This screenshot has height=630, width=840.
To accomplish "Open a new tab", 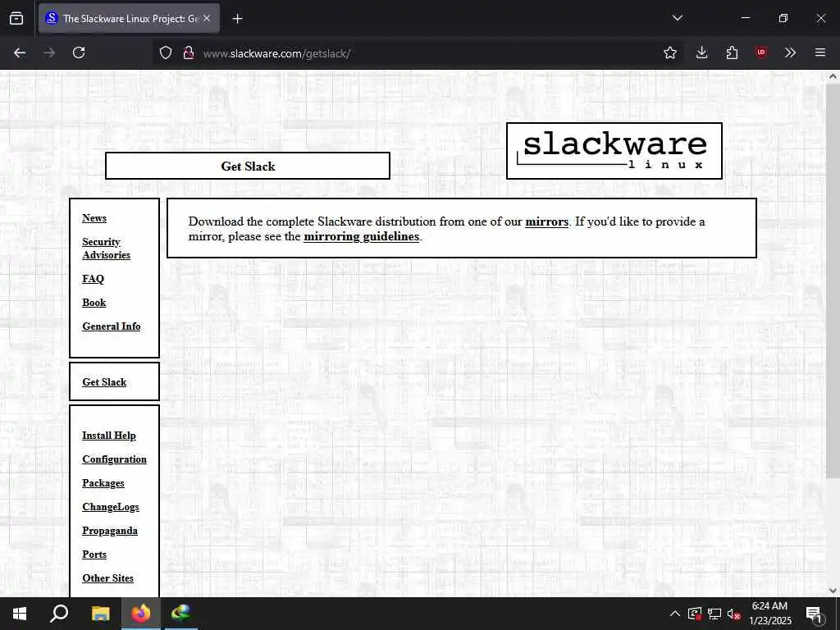I will coord(237,19).
